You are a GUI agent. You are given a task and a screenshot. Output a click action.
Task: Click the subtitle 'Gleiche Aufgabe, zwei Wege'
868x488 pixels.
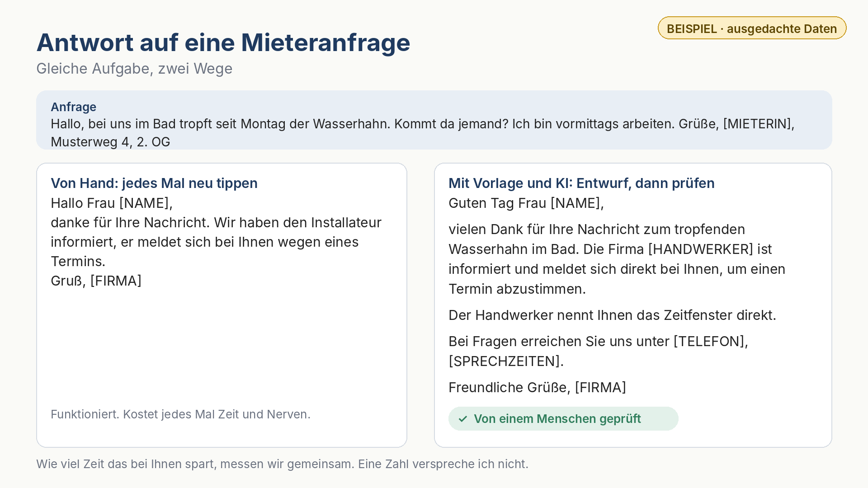(134, 69)
